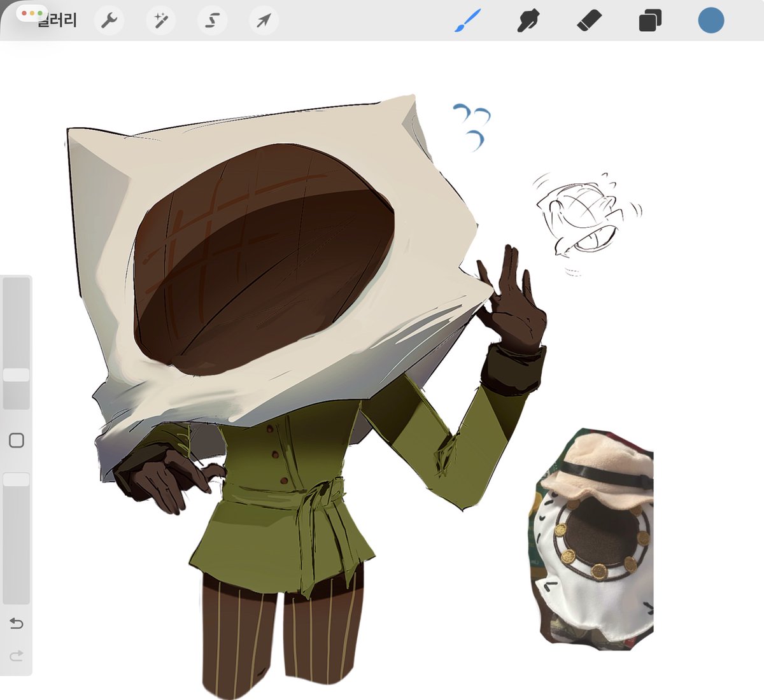Open the Gallery (갤러리) view
Viewport: 764px width, 700px height.
click(x=59, y=20)
